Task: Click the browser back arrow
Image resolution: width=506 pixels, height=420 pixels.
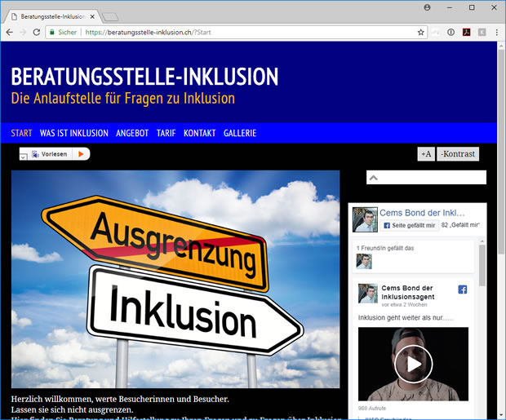Action: (x=10, y=33)
